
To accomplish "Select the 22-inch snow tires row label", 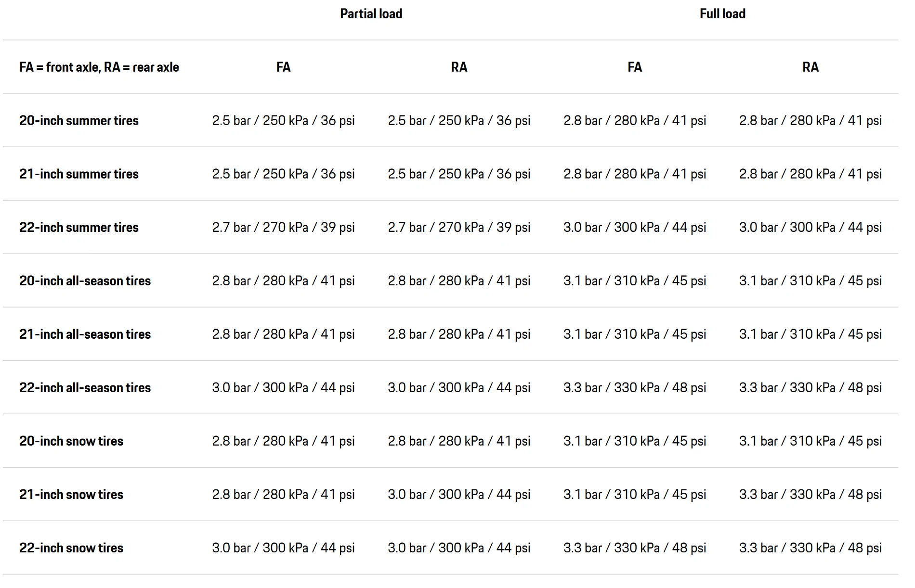I will pyautogui.click(x=71, y=548).
